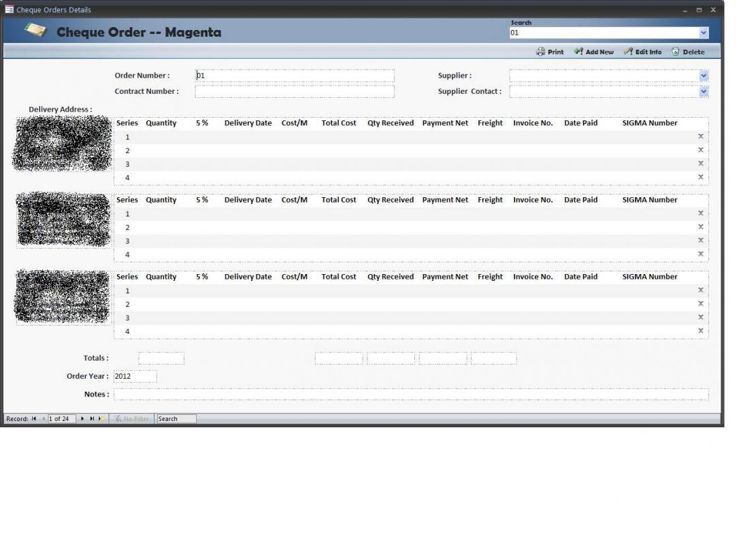This screenshot has height=555, width=756.
Task: Delete series 1 row in third address block
Action: coord(701,290)
